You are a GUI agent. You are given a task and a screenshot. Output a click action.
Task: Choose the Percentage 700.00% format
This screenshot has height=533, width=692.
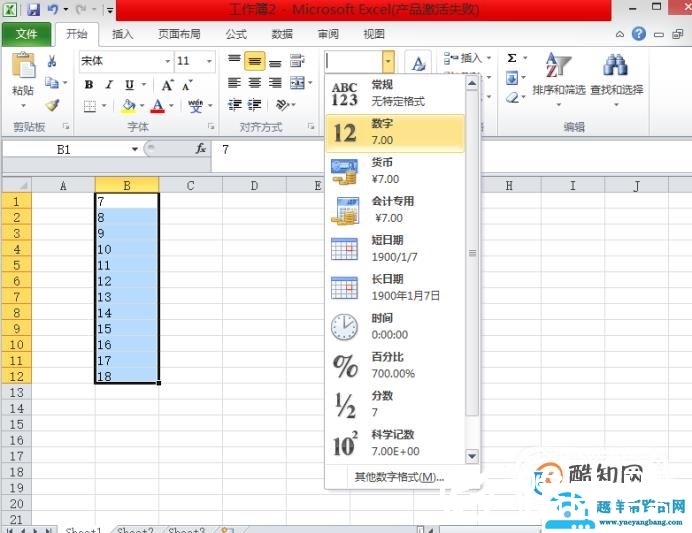[395, 365]
